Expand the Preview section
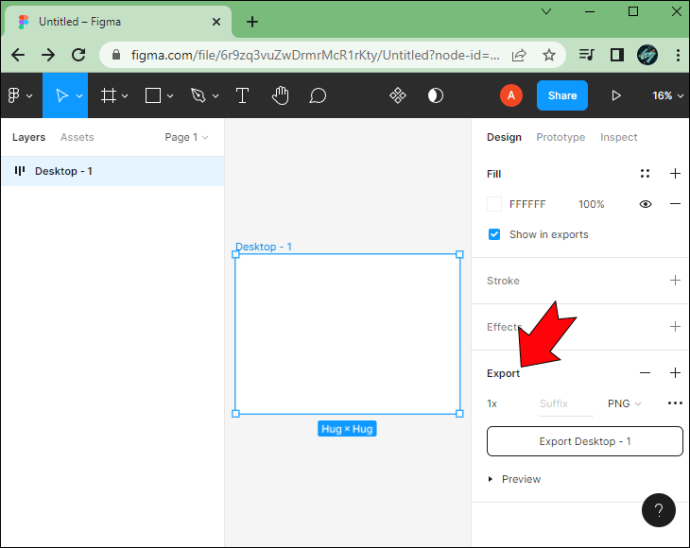 coord(514,479)
